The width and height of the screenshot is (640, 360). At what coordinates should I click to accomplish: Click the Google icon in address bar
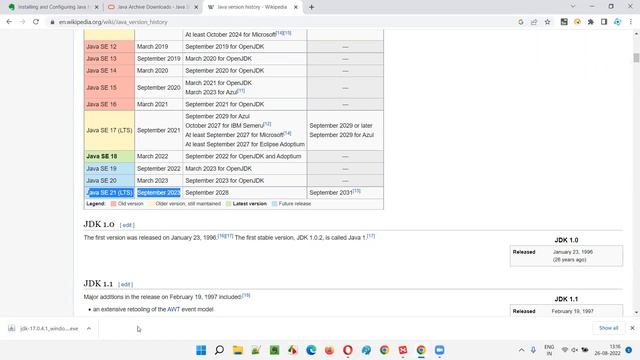[520, 22]
